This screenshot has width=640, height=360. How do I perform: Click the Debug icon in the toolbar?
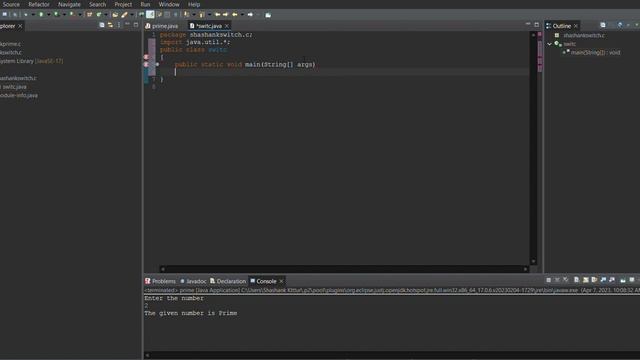pyautogui.click(x=25, y=14)
